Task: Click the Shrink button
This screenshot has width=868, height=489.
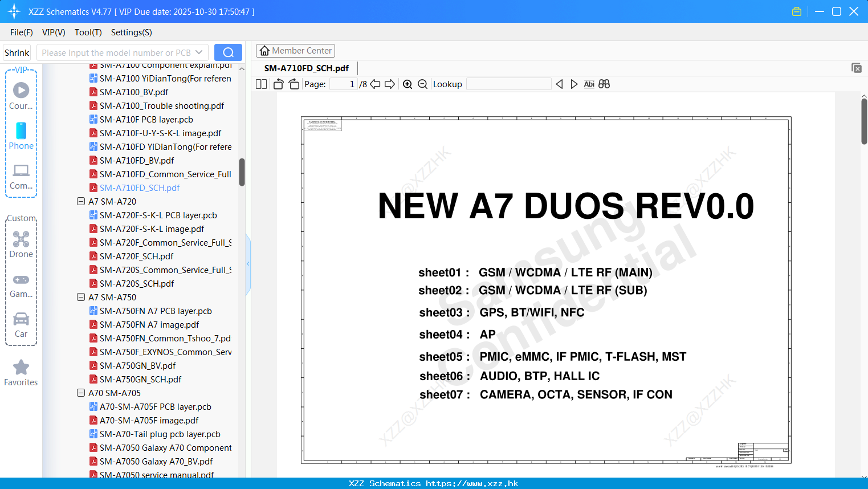Action: point(17,52)
